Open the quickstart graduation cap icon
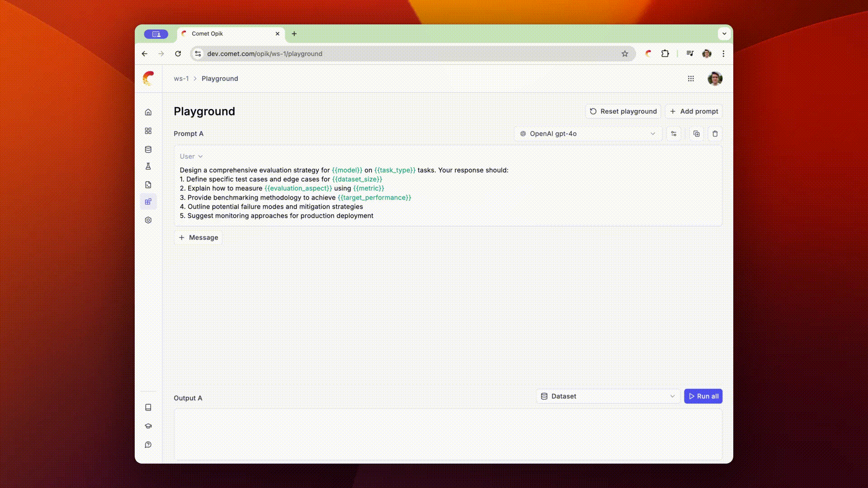The image size is (868, 488). [x=148, y=426]
